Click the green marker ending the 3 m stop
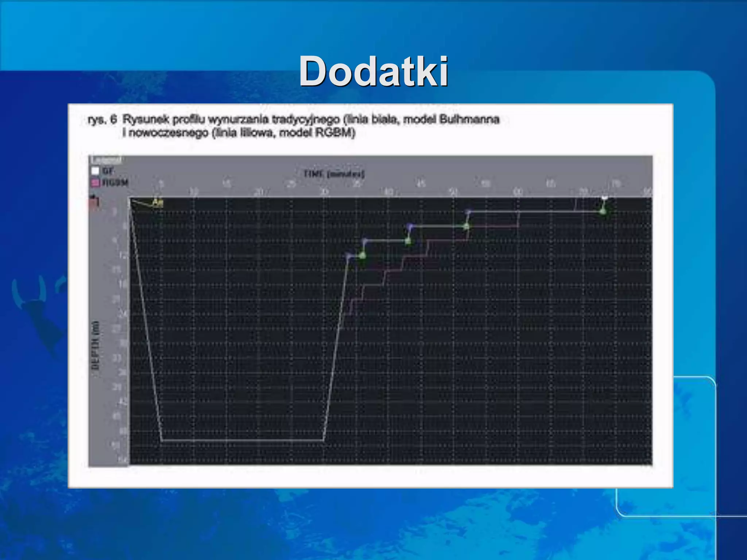This screenshot has width=747, height=560. 603,211
